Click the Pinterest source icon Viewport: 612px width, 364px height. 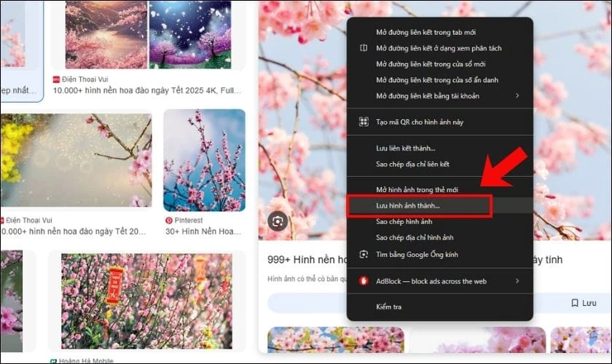(x=169, y=221)
